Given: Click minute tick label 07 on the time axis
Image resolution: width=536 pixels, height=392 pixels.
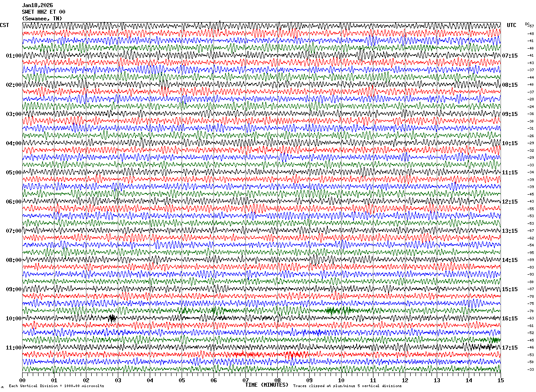Looking at the screenshot, I should click(245, 380).
